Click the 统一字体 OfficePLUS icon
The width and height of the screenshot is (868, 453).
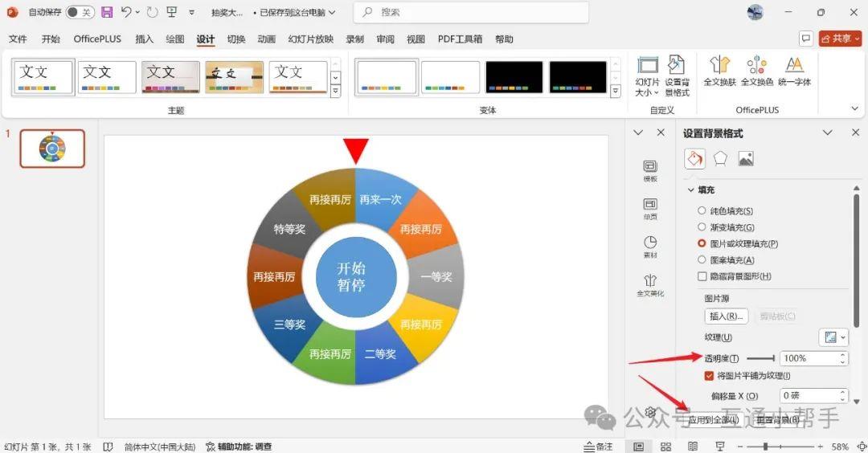click(x=794, y=71)
